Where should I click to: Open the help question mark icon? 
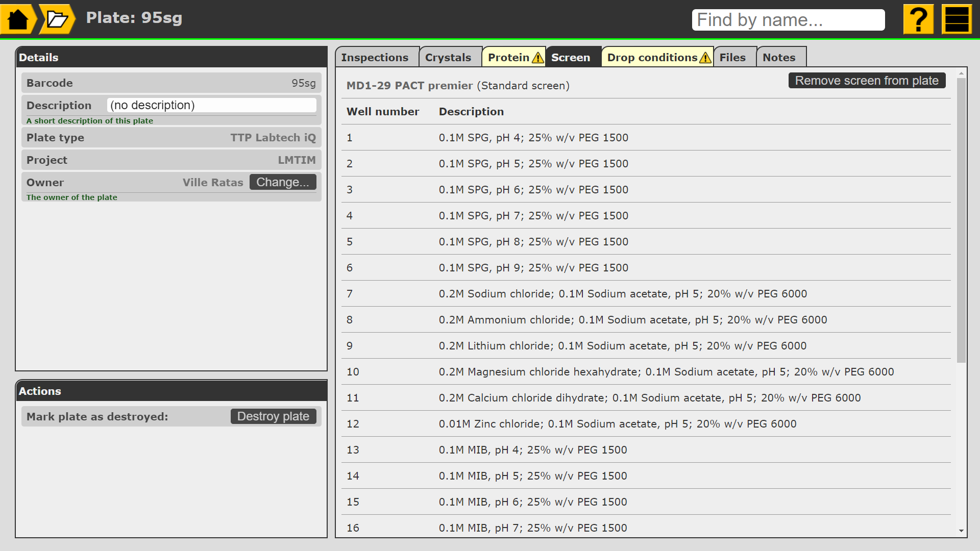[918, 19]
